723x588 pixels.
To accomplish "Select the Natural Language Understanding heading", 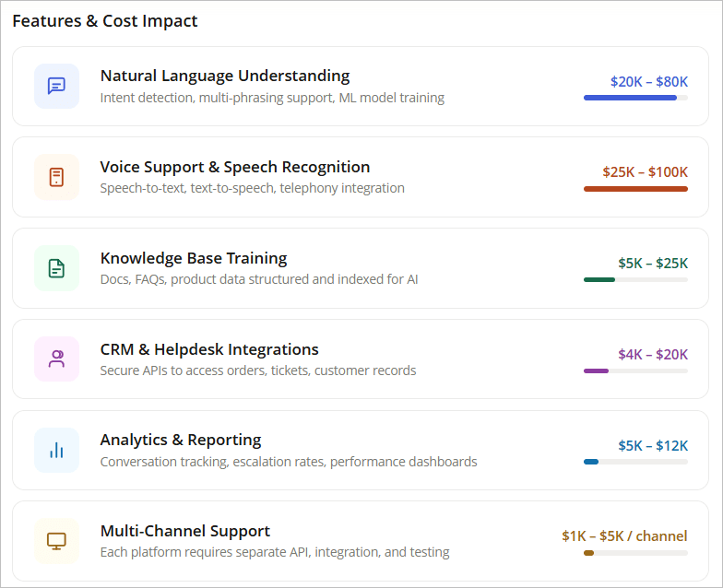I will click(225, 76).
